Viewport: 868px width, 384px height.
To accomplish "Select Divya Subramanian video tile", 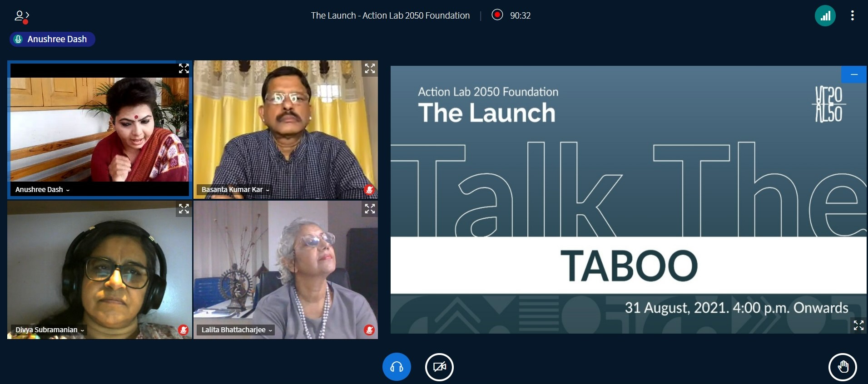I will coord(99,270).
